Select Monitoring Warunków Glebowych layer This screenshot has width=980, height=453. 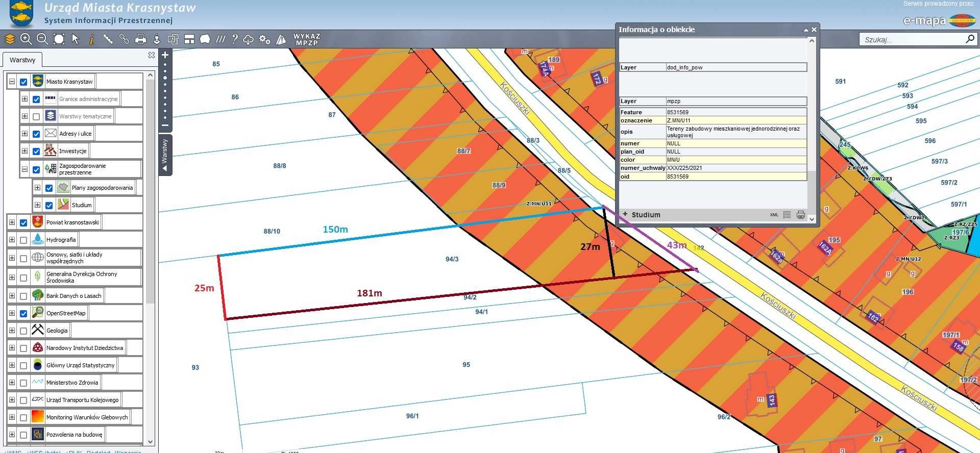pos(87,417)
